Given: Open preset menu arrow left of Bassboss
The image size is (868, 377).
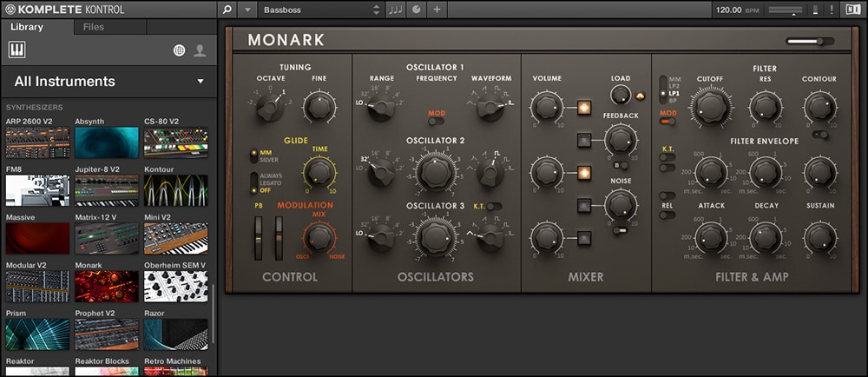Looking at the screenshot, I should [x=248, y=10].
